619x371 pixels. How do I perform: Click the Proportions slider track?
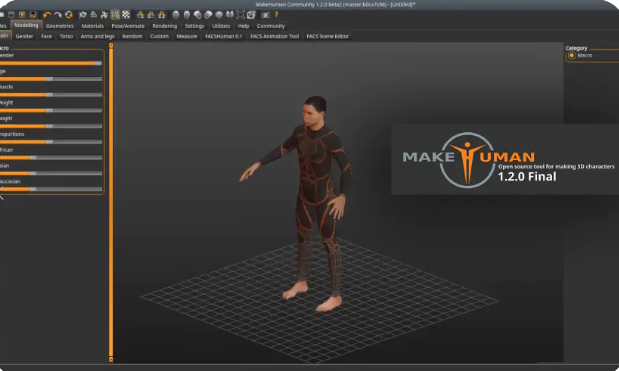point(51,142)
